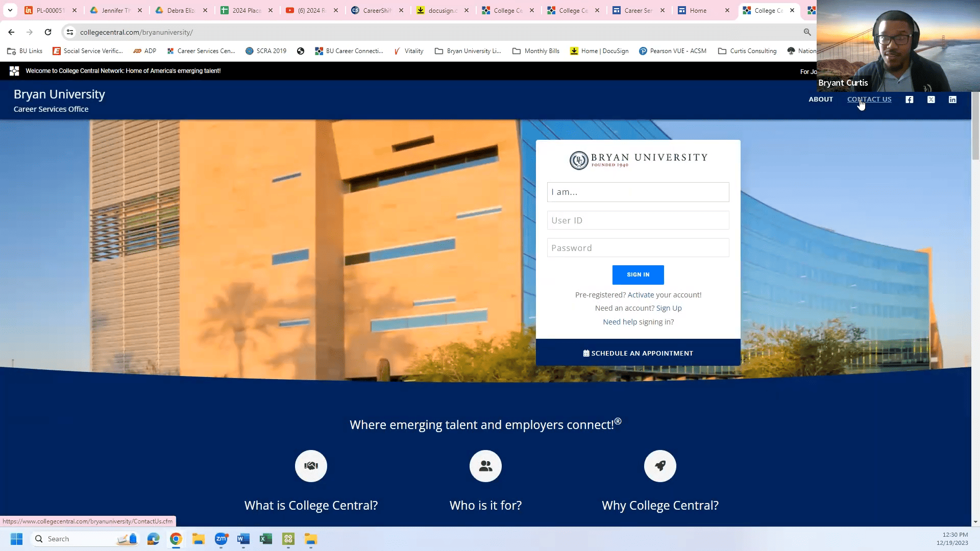This screenshot has width=980, height=551.
Task: Click SCHEDULE AN APPOINTMENT button
Action: [638, 353]
